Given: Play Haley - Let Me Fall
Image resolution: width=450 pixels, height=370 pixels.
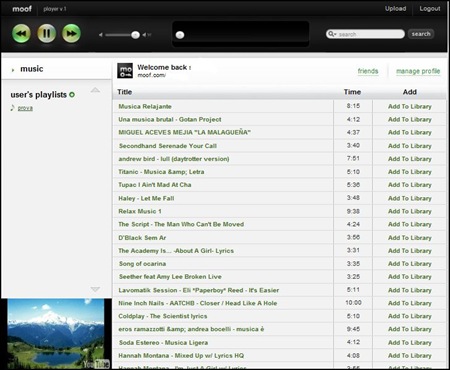Looking at the screenshot, I should (x=146, y=198).
